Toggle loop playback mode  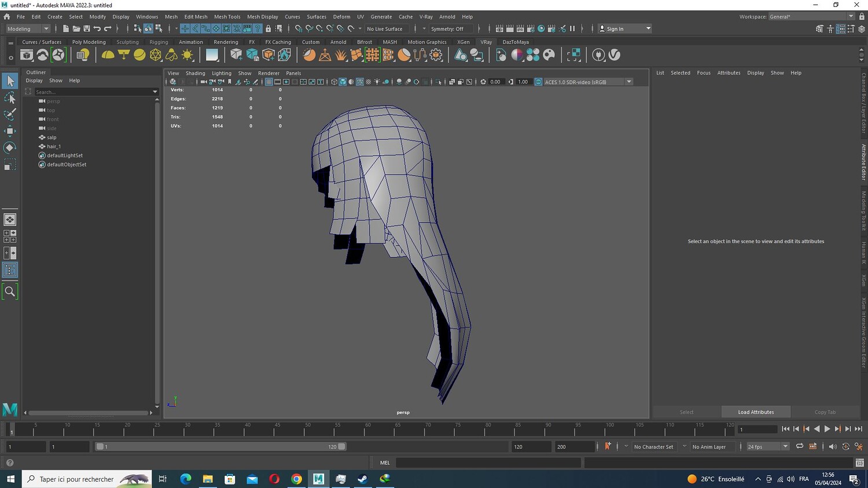[799, 446]
